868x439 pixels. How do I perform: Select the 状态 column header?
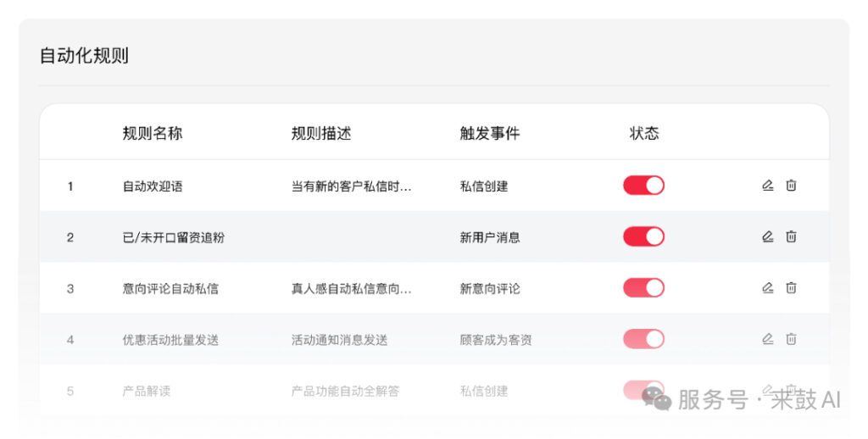pyautogui.click(x=644, y=133)
